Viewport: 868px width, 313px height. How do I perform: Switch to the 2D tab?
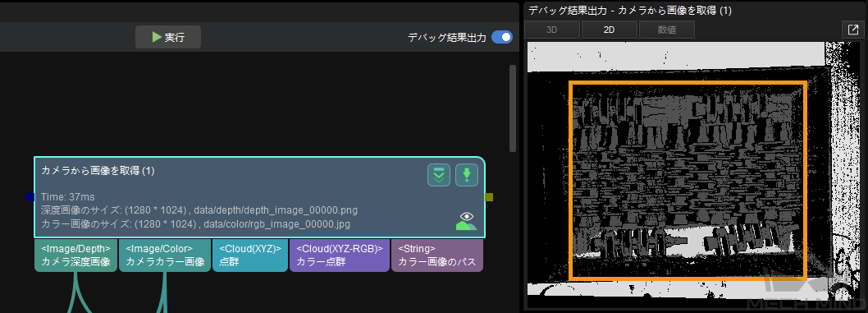610,30
